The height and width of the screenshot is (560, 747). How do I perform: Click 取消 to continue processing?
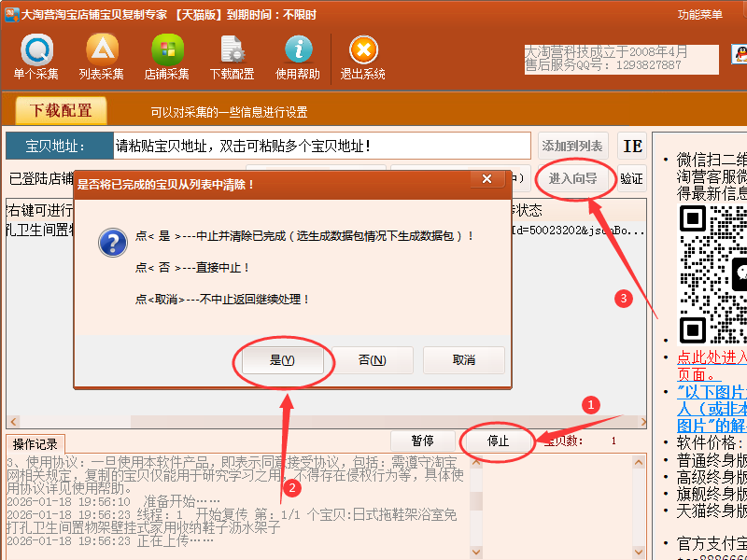pos(464,360)
